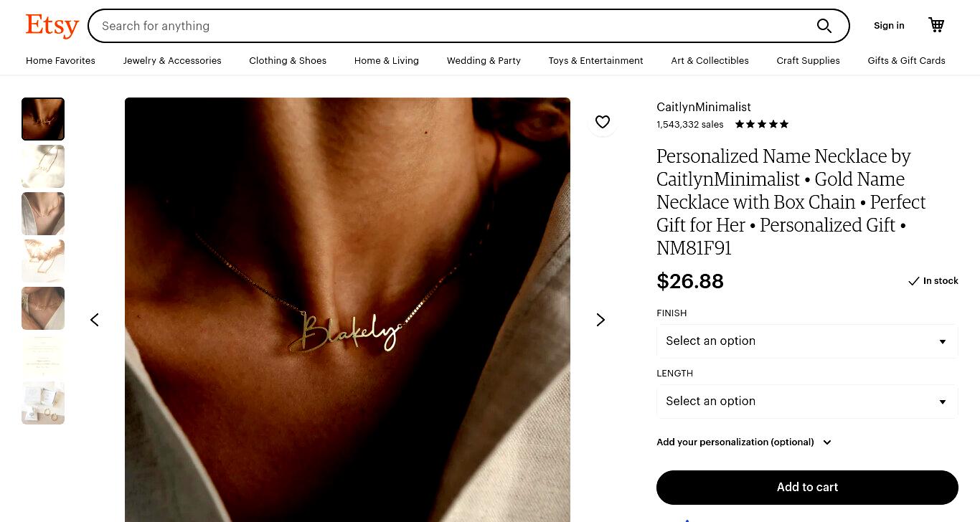
Task: Open Craft Supplies category
Action: tap(808, 61)
